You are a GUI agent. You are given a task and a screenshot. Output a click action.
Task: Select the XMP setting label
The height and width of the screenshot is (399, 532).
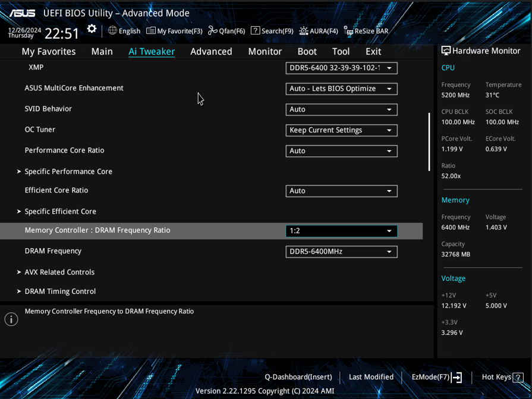[x=36, y=68]
